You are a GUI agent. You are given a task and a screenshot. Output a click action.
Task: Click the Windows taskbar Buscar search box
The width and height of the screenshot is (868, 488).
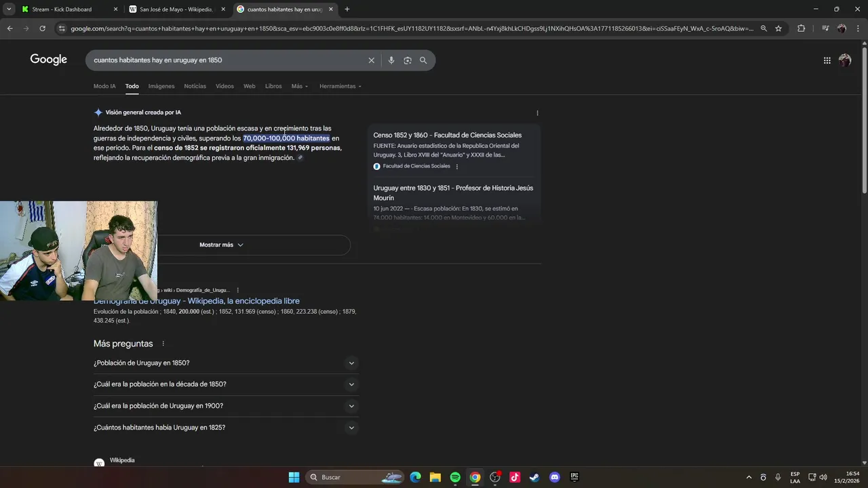coord(356,477)
